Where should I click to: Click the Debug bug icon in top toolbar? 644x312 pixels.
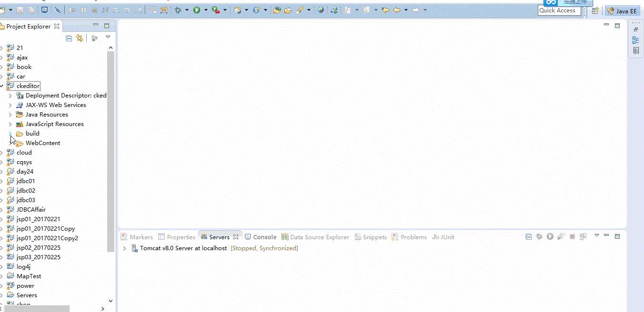[x=178, y=10]
